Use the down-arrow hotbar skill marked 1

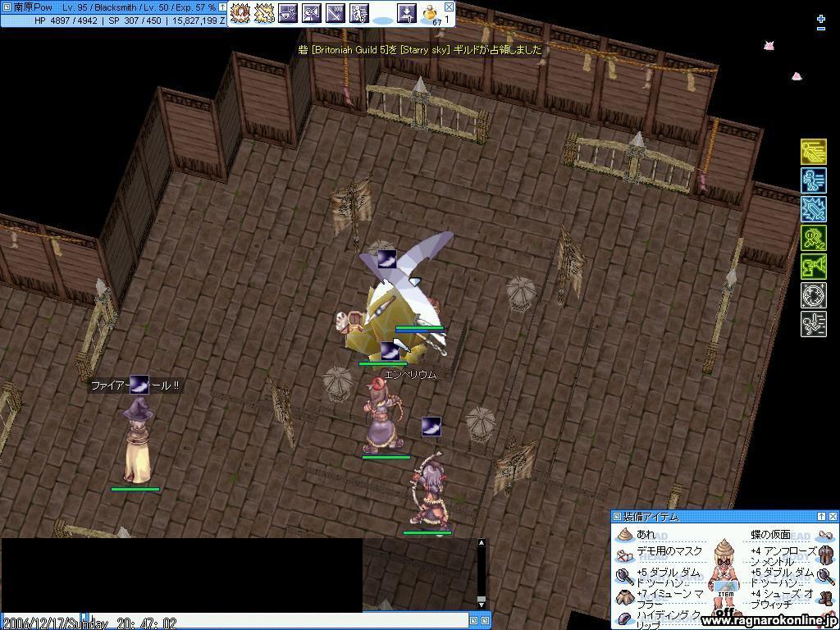(x=407, y=13)
